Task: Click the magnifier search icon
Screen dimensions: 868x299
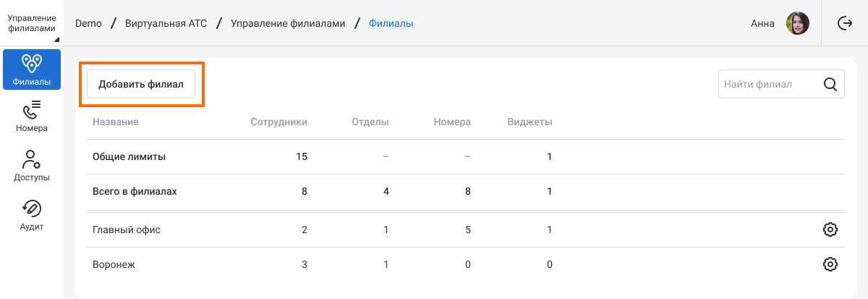Action: (830, 84)
